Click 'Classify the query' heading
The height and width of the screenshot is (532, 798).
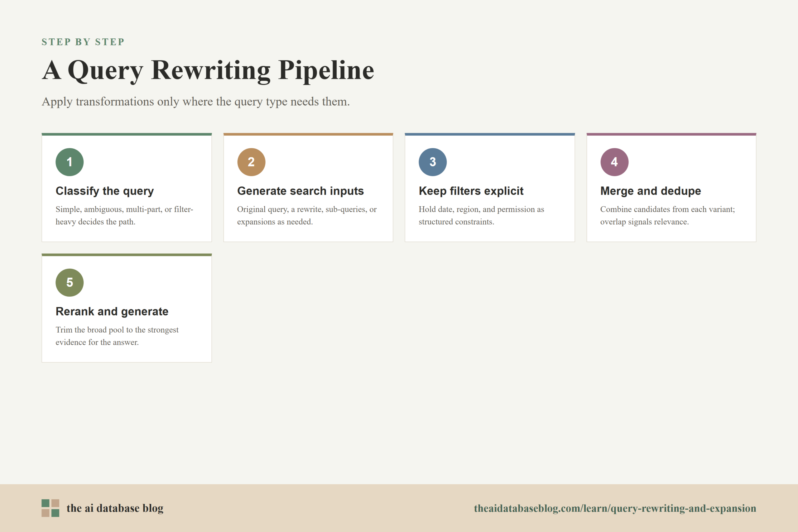(105, 191)
